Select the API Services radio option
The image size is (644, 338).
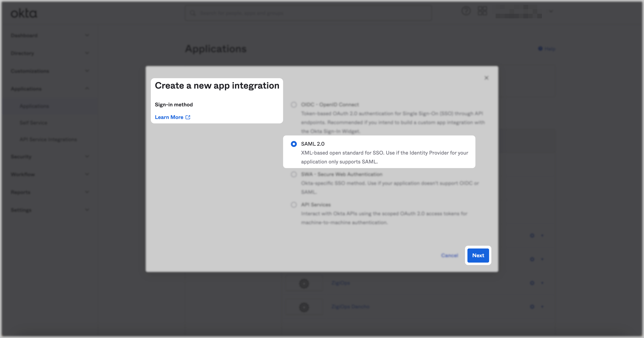pos(294,205)
